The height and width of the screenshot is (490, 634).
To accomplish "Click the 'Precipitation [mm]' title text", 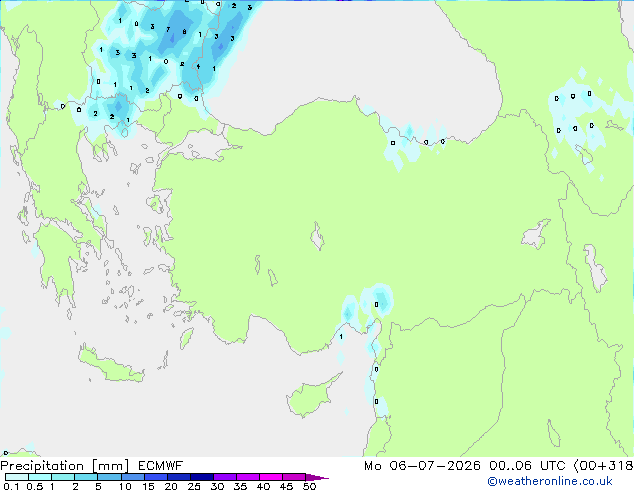I will click(x=65, y=466).
